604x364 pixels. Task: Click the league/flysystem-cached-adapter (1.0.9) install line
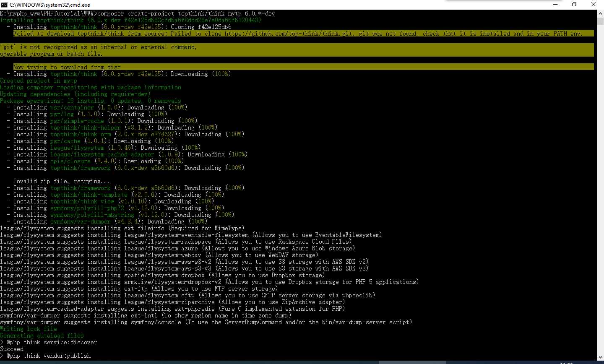tap(127, 154)
